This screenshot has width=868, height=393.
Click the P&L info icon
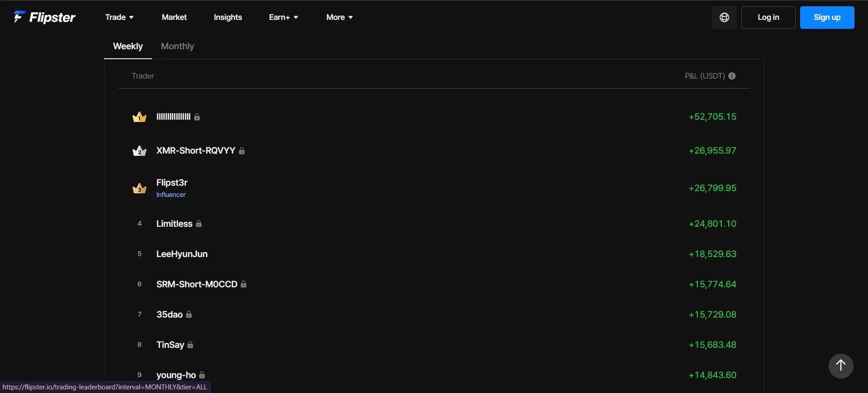point(732,76)
